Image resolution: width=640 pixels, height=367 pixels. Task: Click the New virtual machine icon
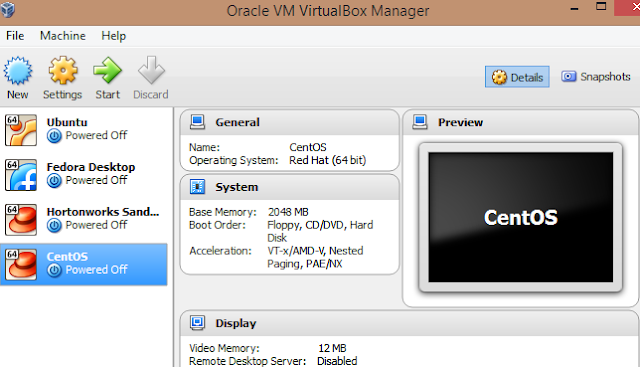pos(18,71)
